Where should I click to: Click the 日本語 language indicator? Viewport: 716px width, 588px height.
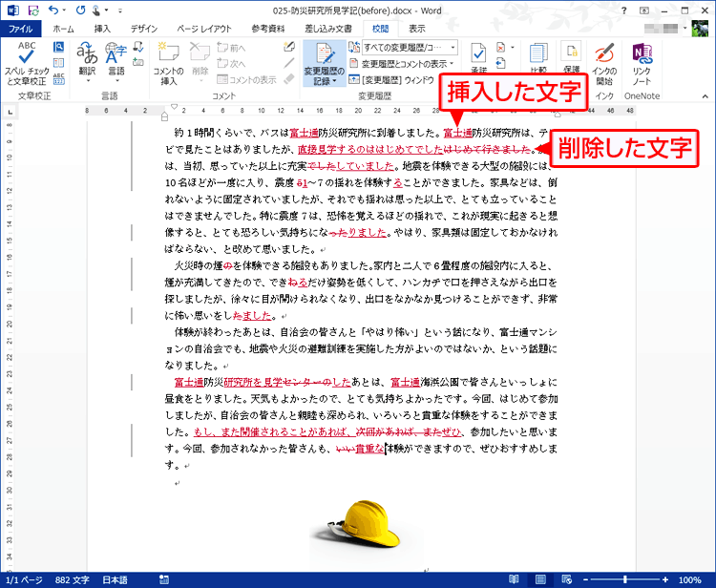pos(116,579)
